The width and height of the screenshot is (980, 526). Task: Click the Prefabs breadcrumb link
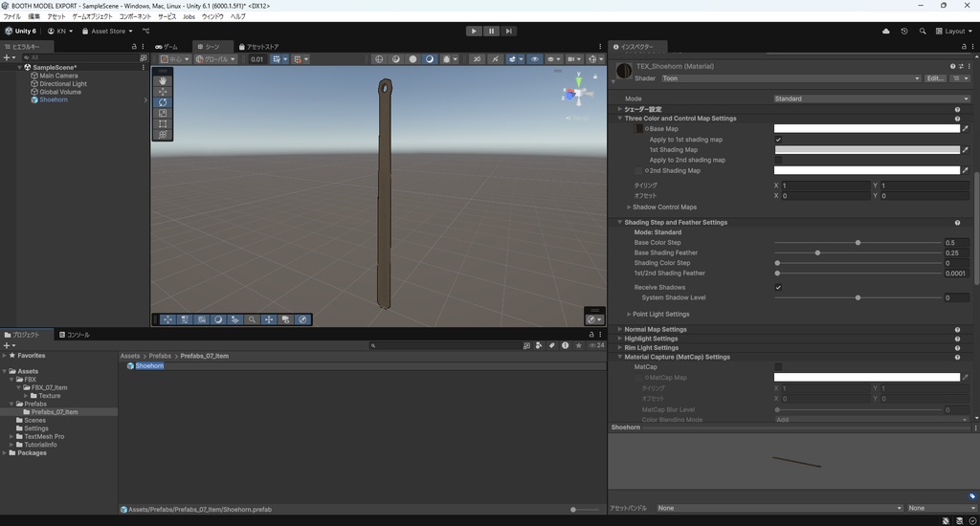(x=160, y=356)
